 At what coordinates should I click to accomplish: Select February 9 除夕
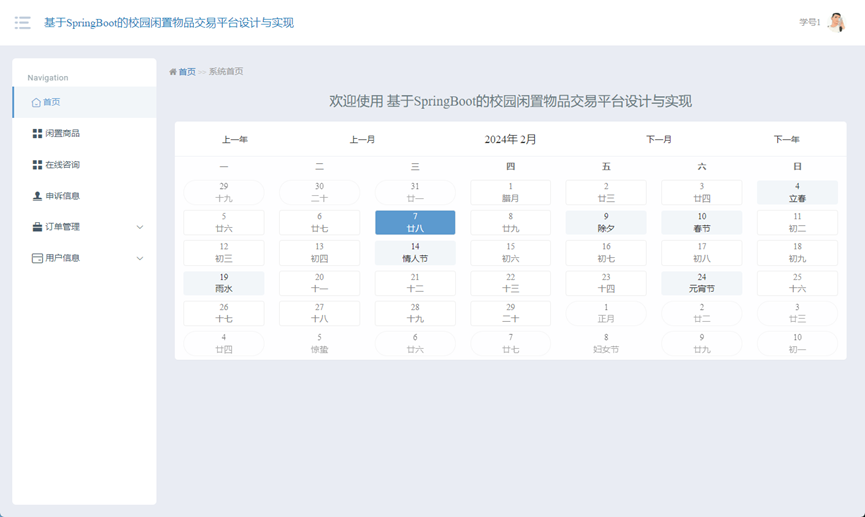606,222
